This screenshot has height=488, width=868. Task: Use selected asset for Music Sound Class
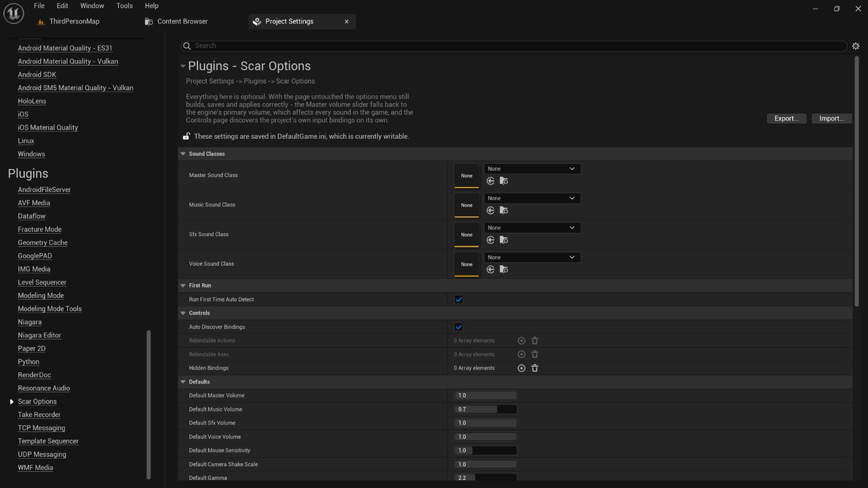tap(490, 211)
